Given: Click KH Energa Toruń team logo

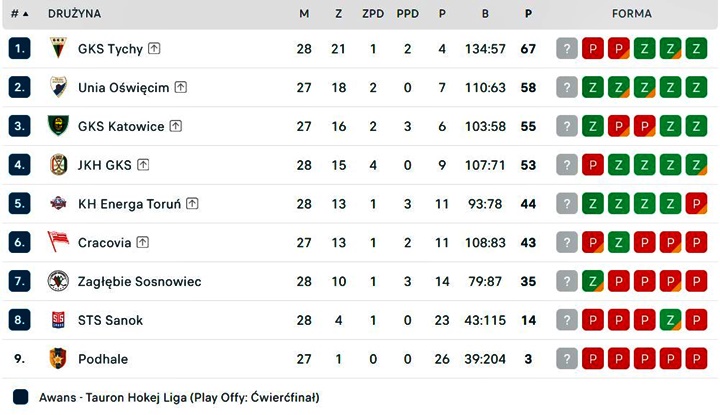Looking at the screenshot, I should click(x=58, y=203).
